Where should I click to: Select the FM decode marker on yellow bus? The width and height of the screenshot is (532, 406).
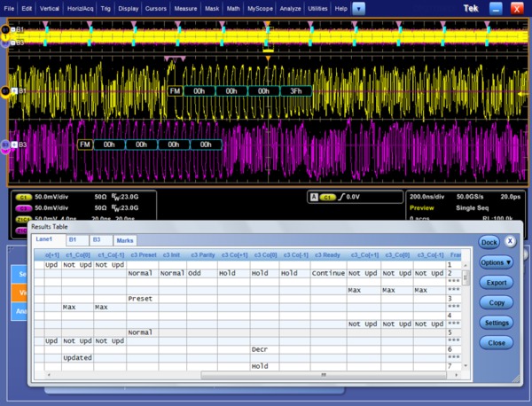(176, 90)
